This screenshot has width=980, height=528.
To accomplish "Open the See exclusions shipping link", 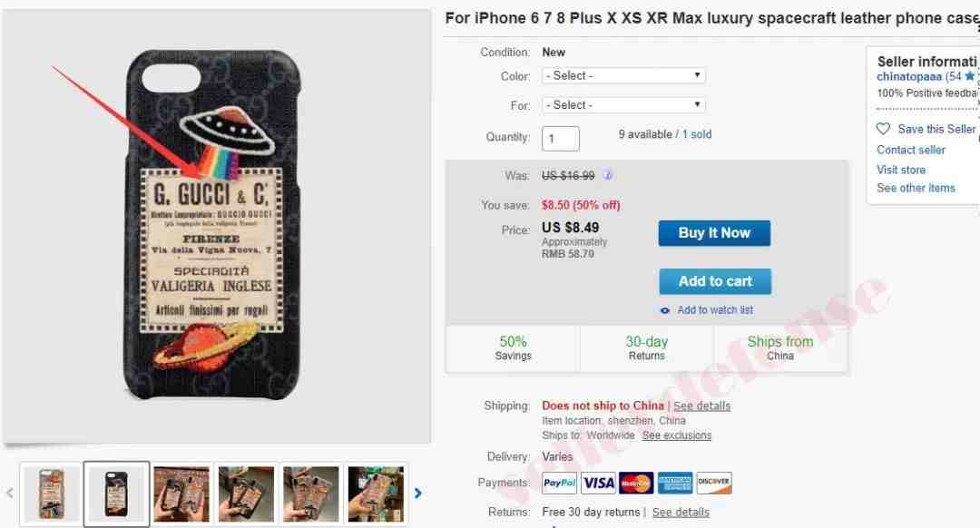I will click(676, 435).
